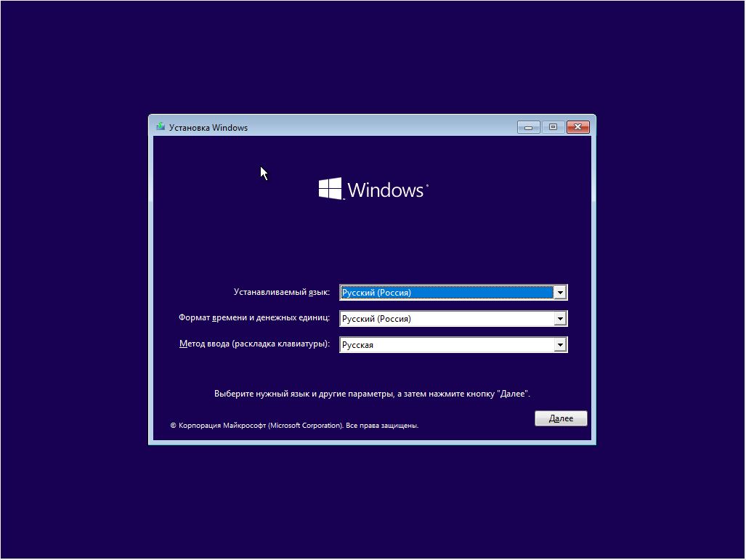
Task: Click the Windows logo graphic
Action: (x=373, y=189)
